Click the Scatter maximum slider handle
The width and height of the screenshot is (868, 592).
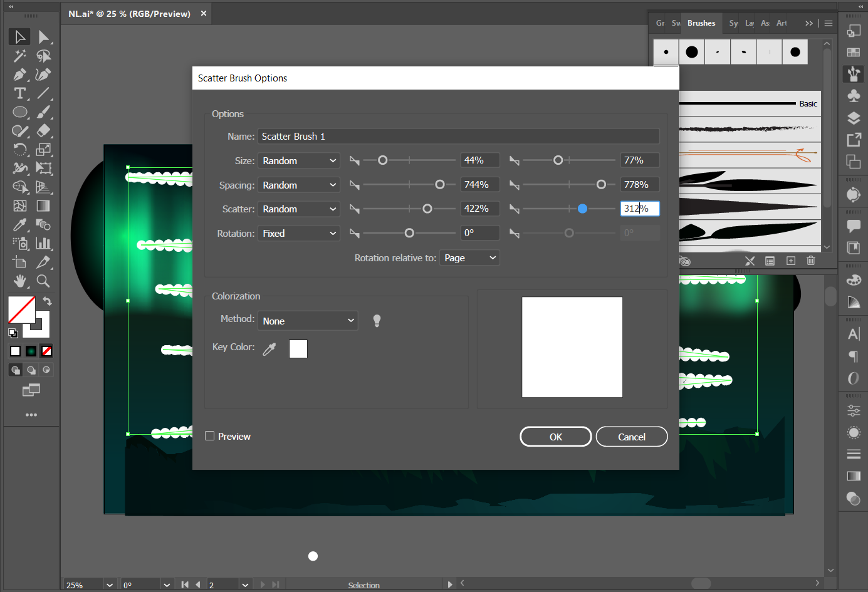tap(582, 209)
